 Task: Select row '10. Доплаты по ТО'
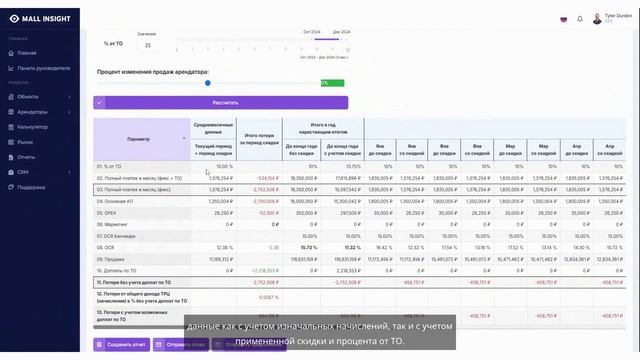(x=360, y=271)
